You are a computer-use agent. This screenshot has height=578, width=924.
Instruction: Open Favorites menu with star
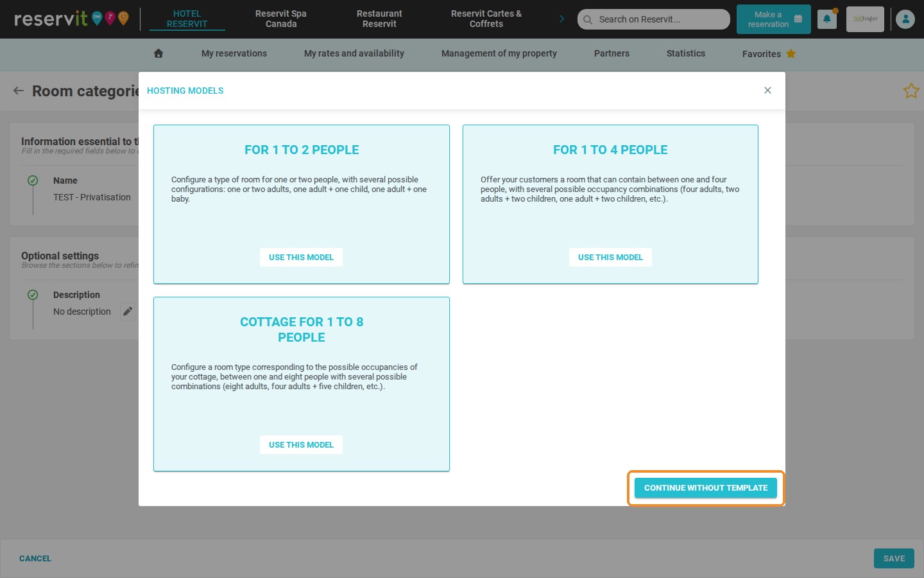click(x=769, y=54)
